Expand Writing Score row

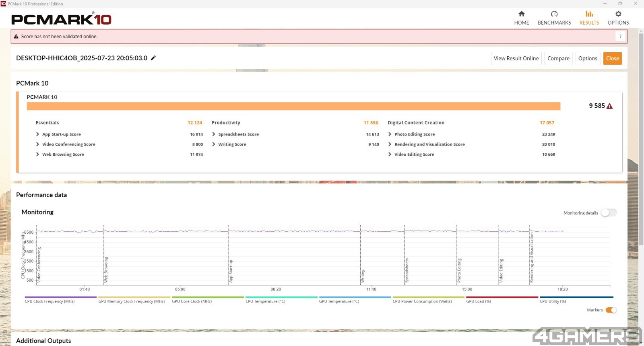[214, 144]
